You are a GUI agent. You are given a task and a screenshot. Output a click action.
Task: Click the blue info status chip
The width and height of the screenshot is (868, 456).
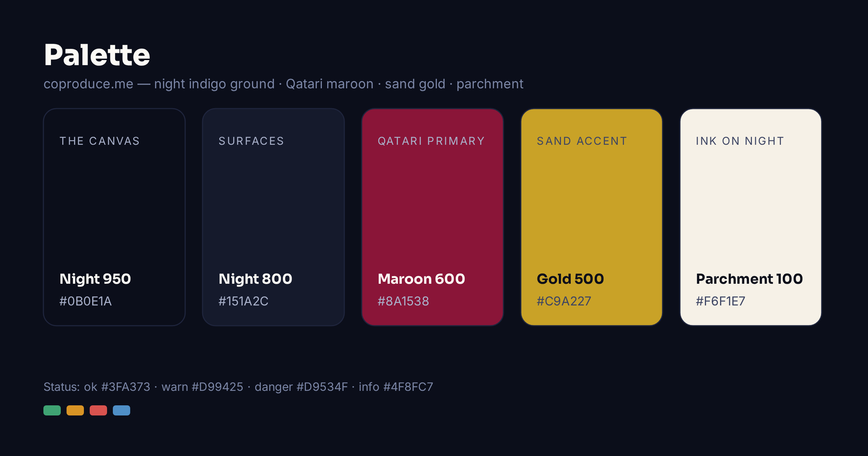[x=122, y=410]
